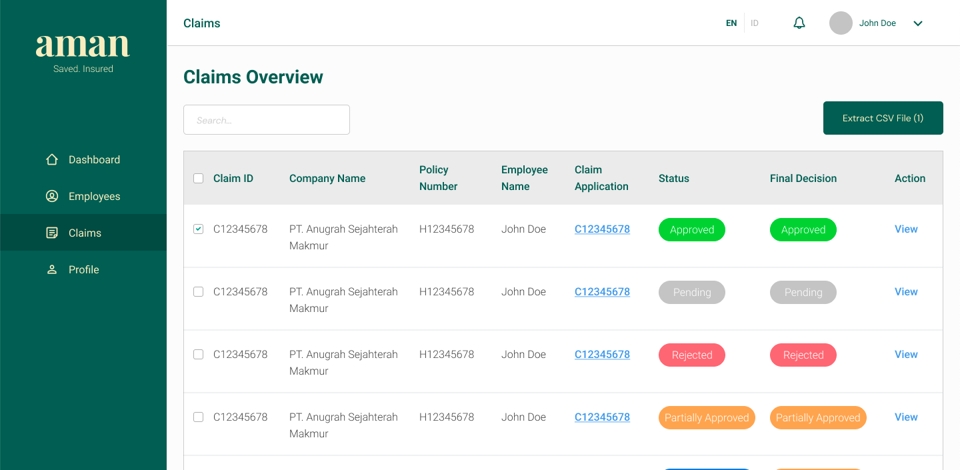Click the Extract CSV File (1) button

point(883,118)
